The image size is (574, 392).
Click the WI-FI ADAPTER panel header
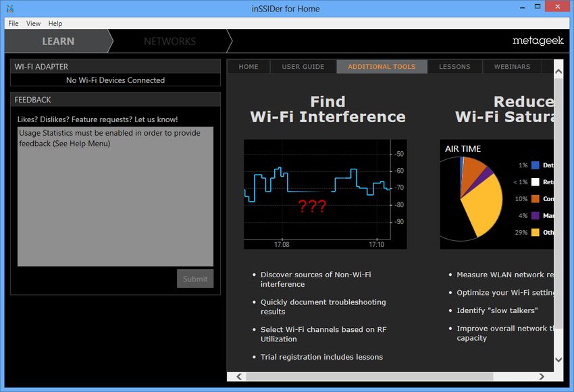(x=115, y=67)
